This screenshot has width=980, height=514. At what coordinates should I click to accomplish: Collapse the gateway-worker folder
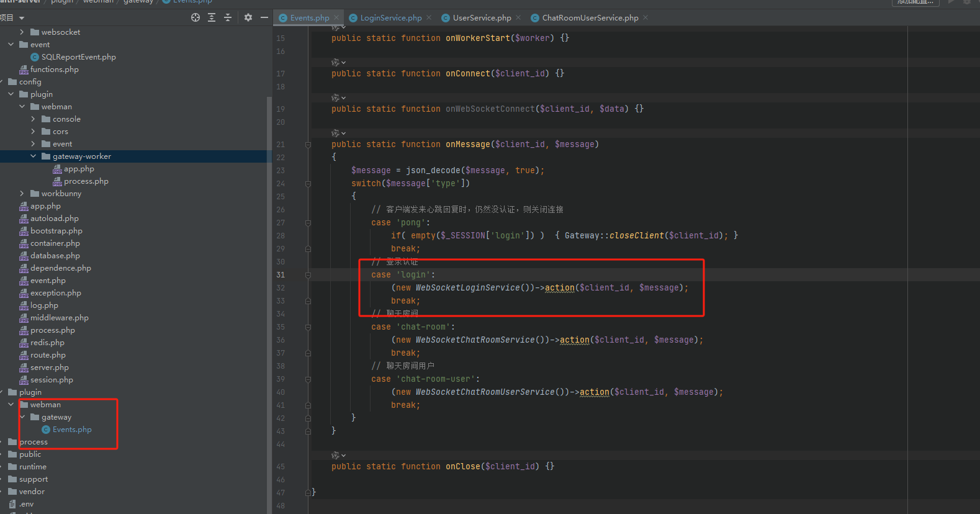pyautogui.click(x=34, y=156)
